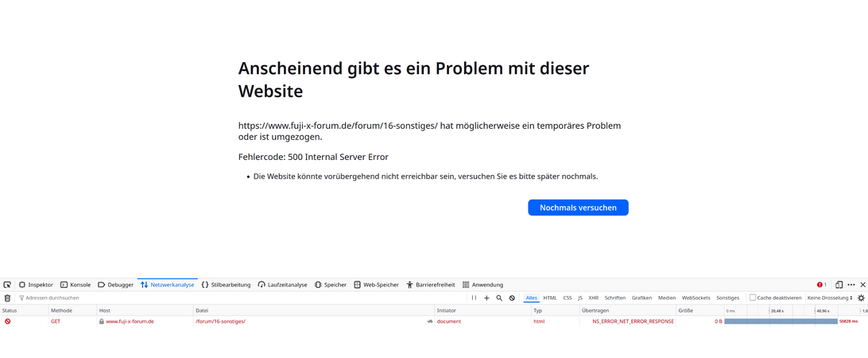Screen dimensions: 868x358
Task: Pause network recording
Action: pyautogui.click(x=474, y=298)
